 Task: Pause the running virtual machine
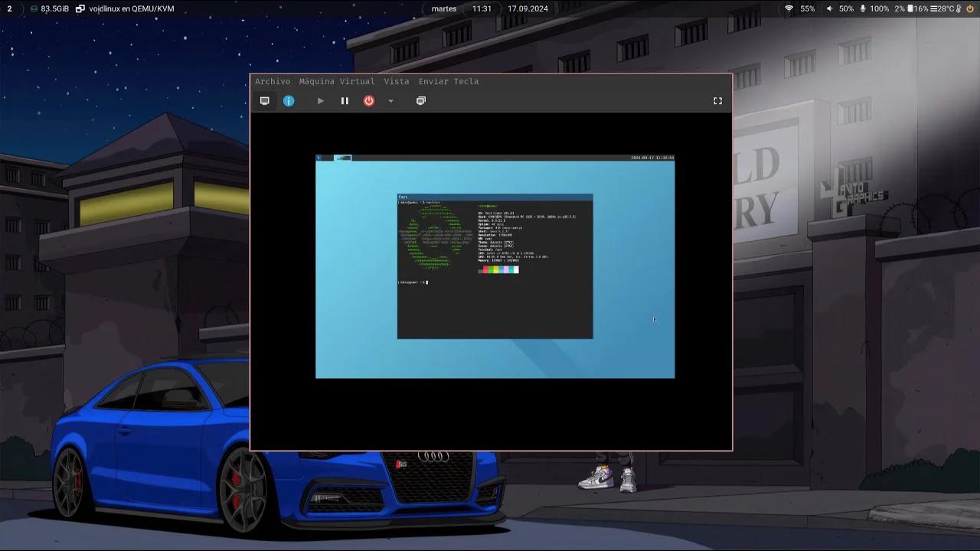[x=345, y=100]
